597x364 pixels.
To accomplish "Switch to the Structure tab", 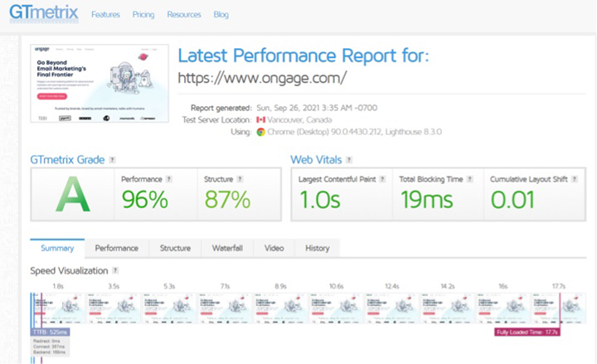I will [x=175, y=248].
